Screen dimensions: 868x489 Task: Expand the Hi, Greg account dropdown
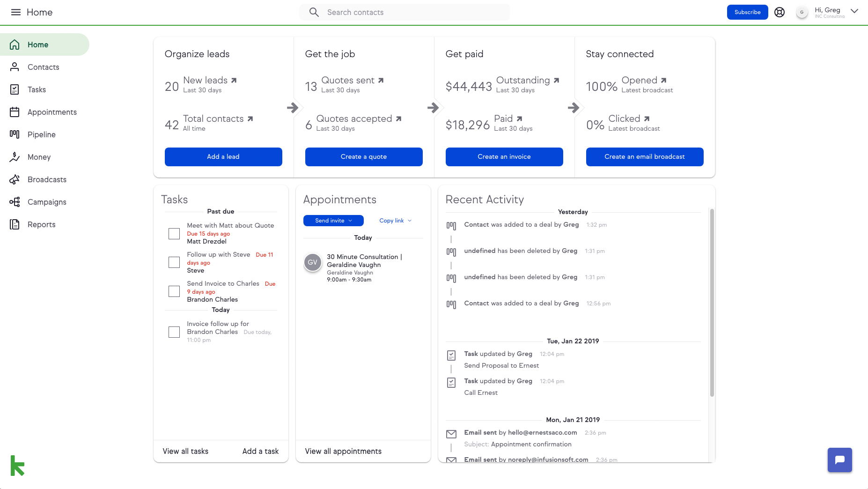point(854,11)
